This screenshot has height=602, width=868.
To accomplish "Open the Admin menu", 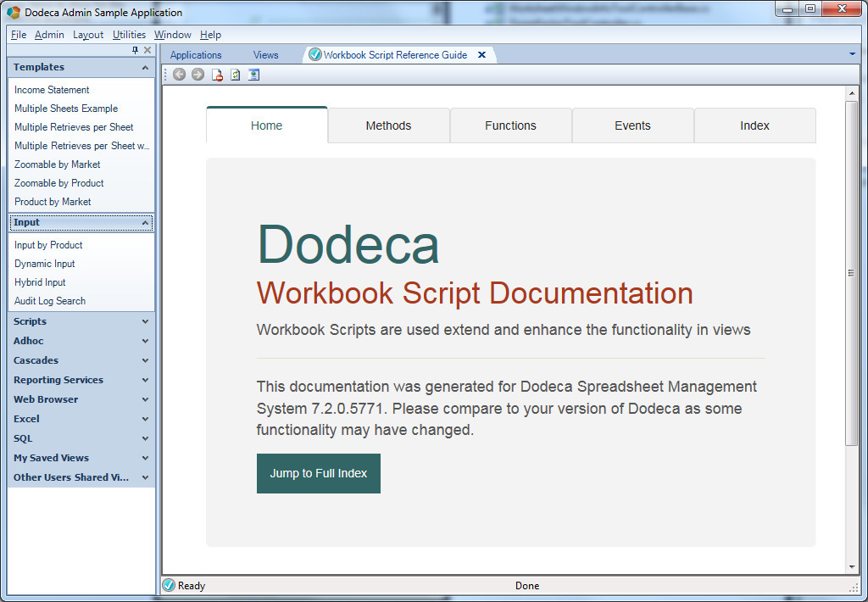I will click(x=49, y=34).
